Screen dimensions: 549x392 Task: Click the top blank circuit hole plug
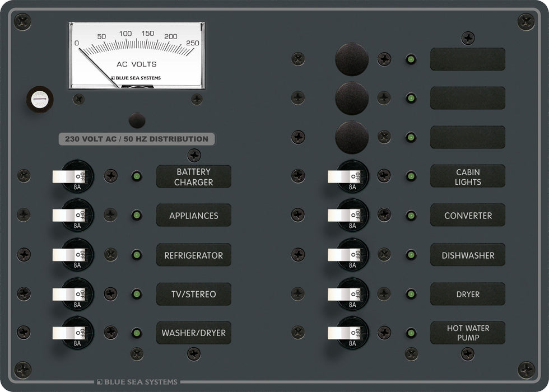[351, 59]
